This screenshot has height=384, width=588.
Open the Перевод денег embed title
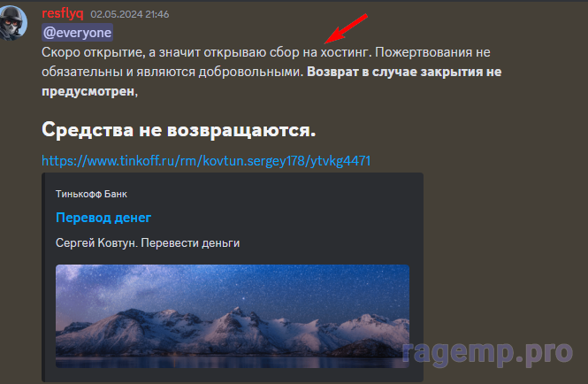coord(103,218)
